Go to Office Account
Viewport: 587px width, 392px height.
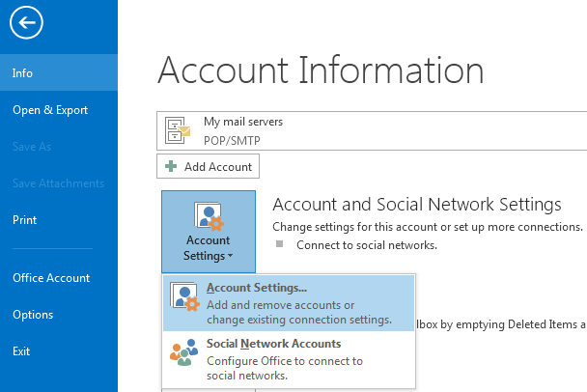(x=59, y=278)
